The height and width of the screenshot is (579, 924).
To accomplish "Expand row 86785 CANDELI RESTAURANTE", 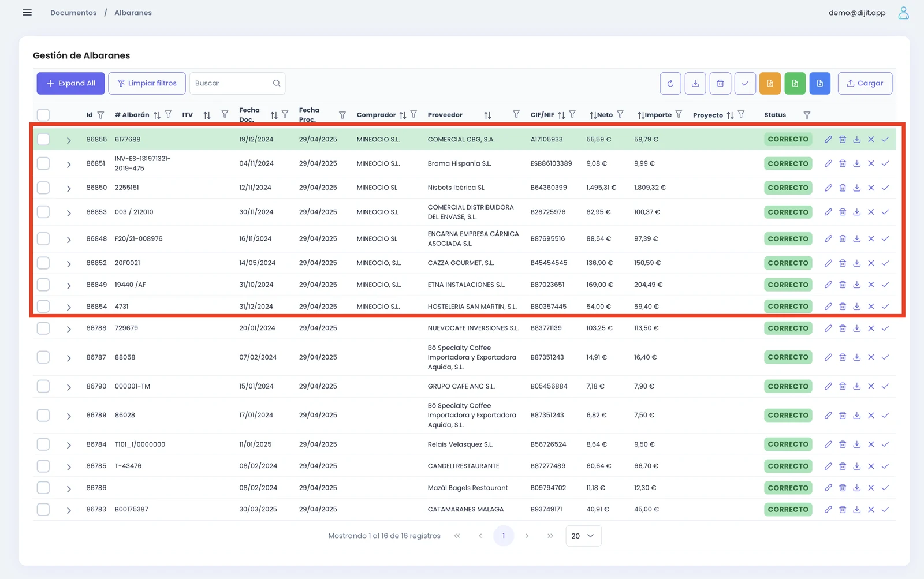I will tap(69, 467).
